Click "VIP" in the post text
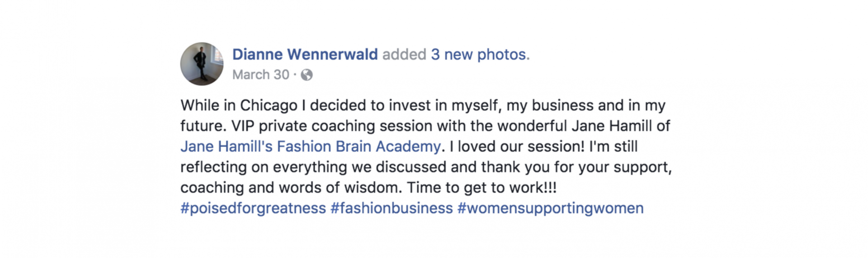Screen dimensions: 868x258 click(x=243, y=126)
